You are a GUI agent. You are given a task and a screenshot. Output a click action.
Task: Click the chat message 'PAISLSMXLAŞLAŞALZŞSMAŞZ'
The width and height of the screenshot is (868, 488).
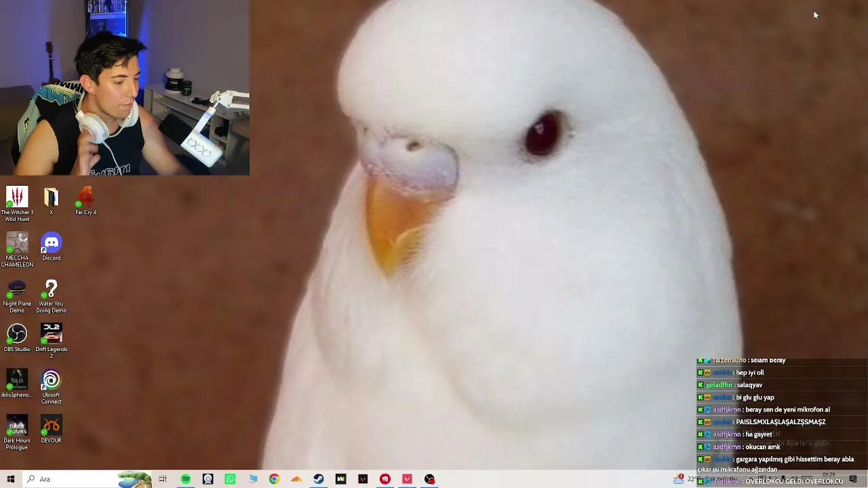781,422
